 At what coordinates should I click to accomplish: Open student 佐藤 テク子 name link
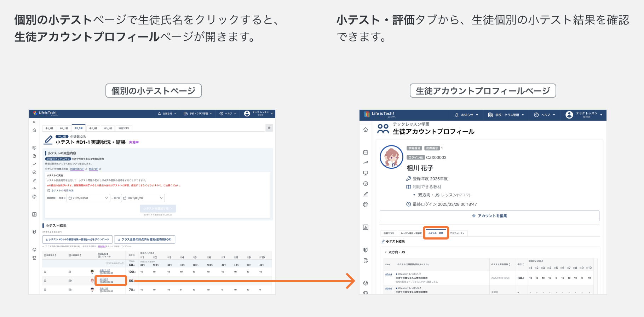pyautogui.click(x=105, y=270)
